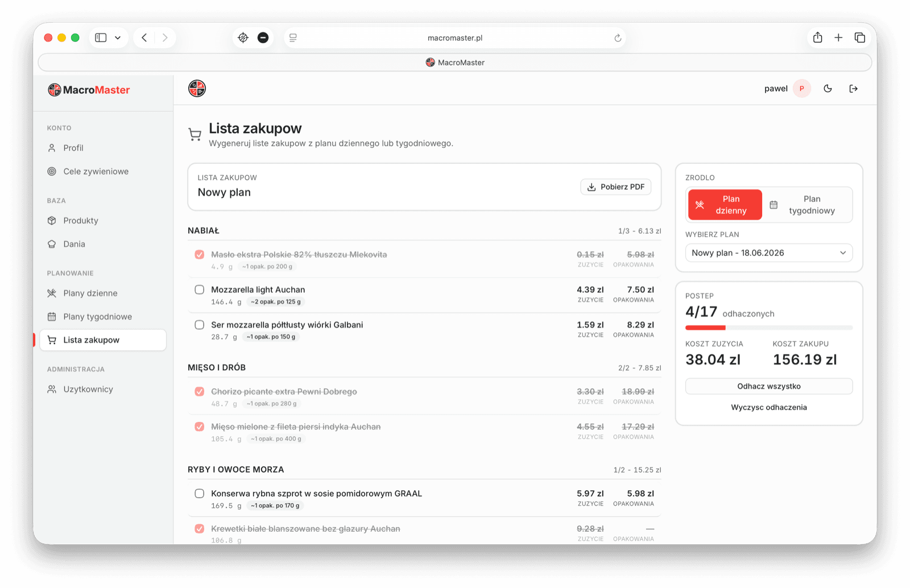Click the browser sidebar toggle icon

point(101,38)
